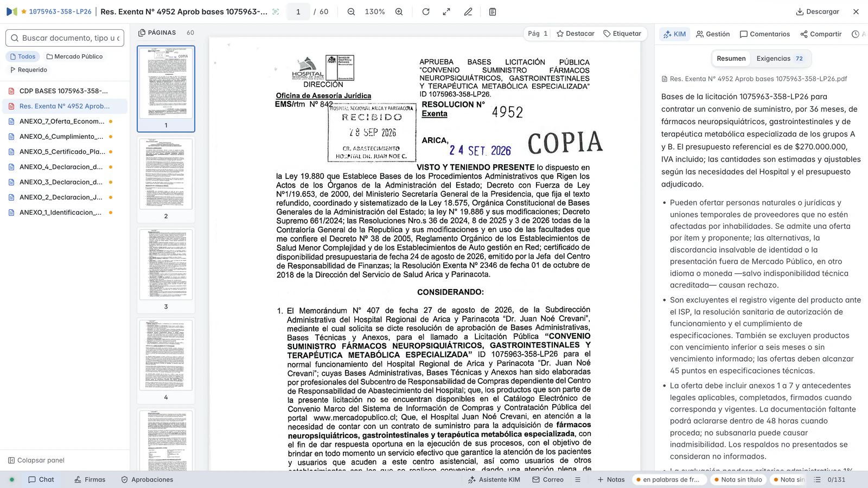The height and width of the screenshot is (488, 868).
Task: Open the Comentarios tab
Action: click(x=765, y=34)
